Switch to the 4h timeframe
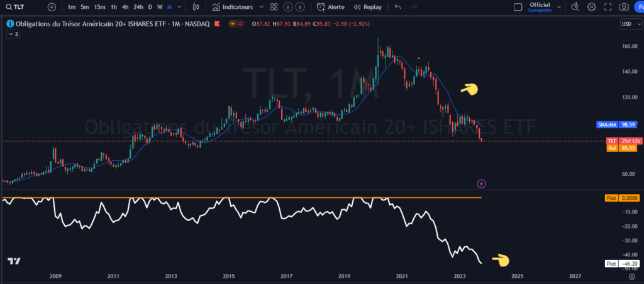Screen dimensions: 644x284 coord(125,7)
